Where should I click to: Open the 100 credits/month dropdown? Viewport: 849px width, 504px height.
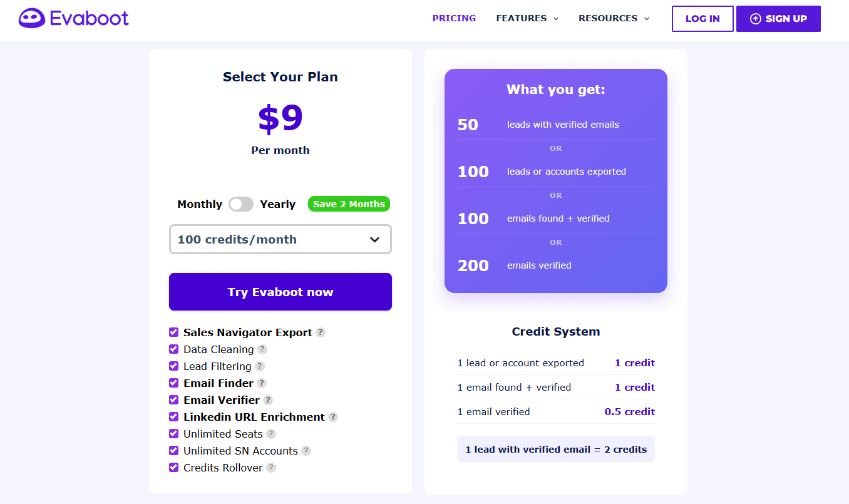(280, 239)
